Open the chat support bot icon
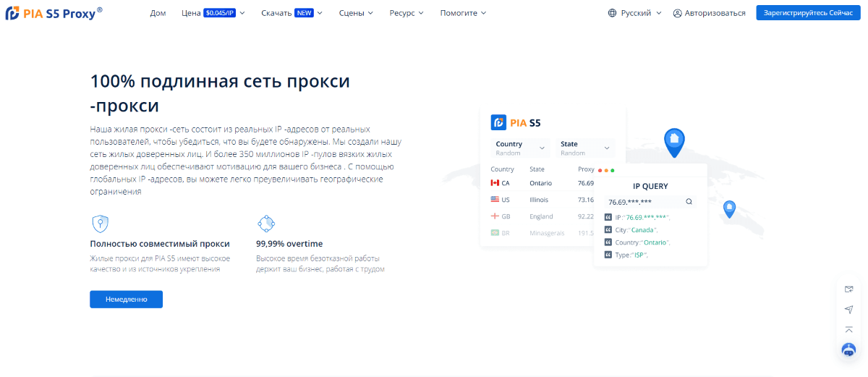This screenshot has width=868, height=377. point(849,350)
